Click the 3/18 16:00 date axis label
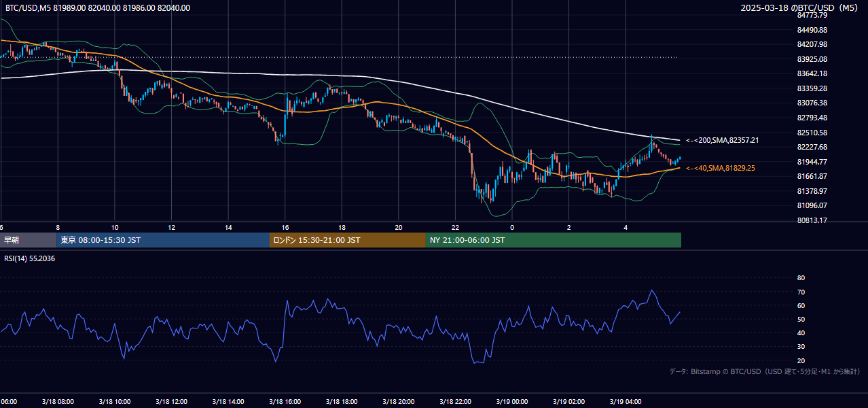This screenshot has width=868, height=408. click(x=285, y=402)
